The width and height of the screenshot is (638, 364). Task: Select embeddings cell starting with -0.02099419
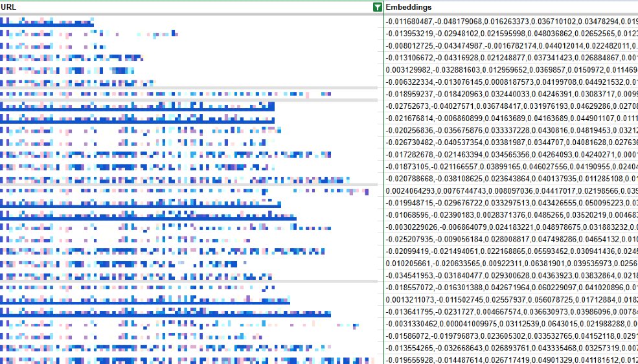point(511,252)
